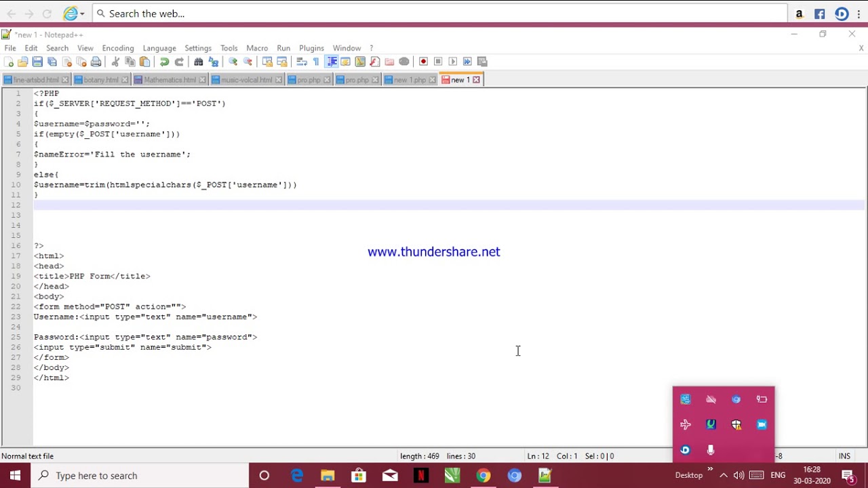
Task: Click the Zoom In magnifier icon
Action: [x=233, y=62]
